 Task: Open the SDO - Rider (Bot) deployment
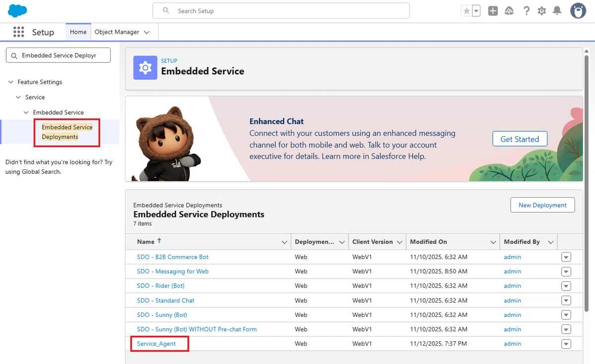point(161,286)
